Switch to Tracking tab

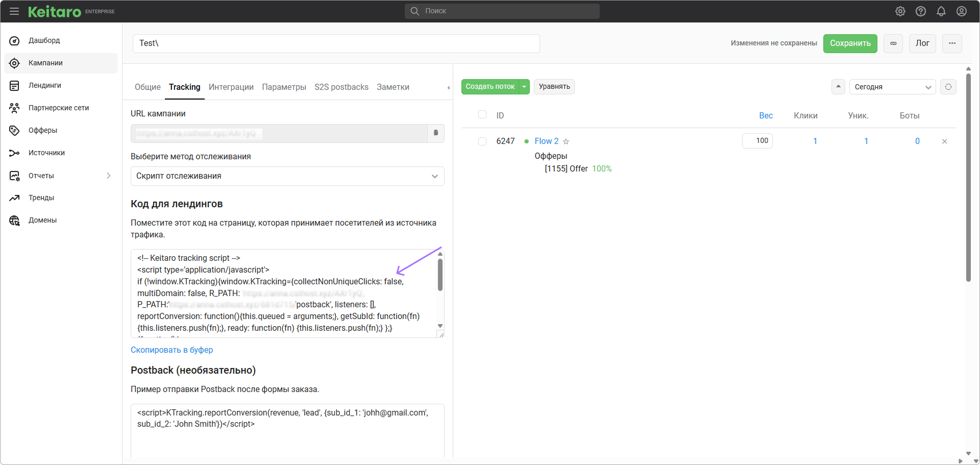[x=184, y=87]
